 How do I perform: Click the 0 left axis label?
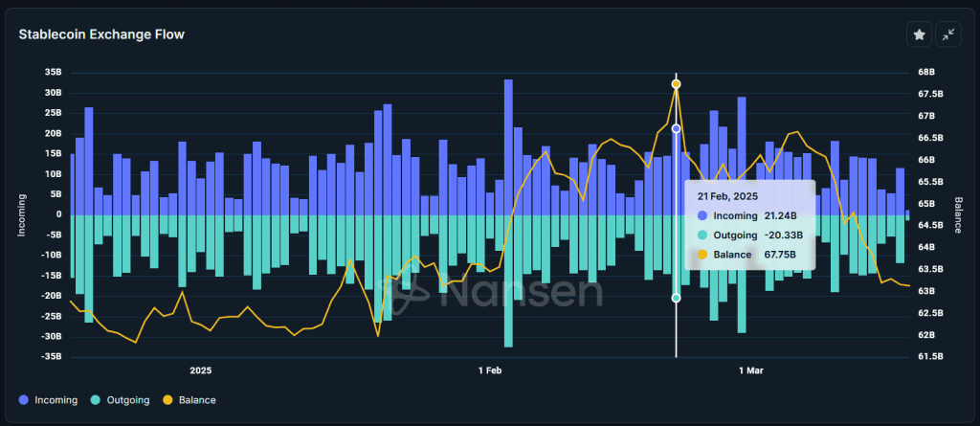[59, 214]
